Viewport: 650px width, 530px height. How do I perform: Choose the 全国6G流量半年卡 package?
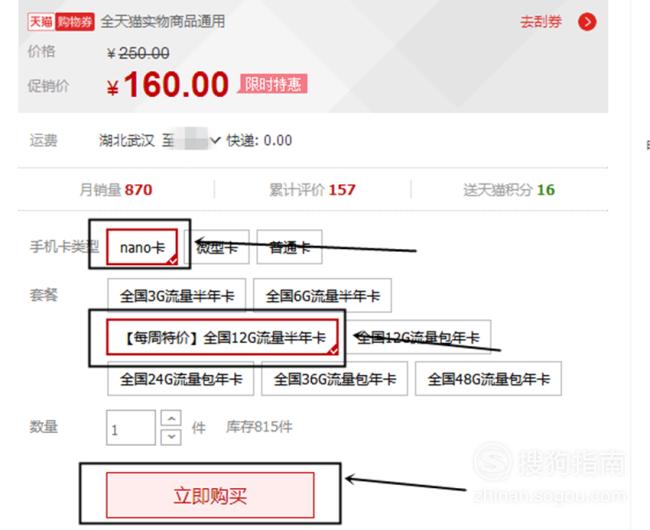[323, 295]
